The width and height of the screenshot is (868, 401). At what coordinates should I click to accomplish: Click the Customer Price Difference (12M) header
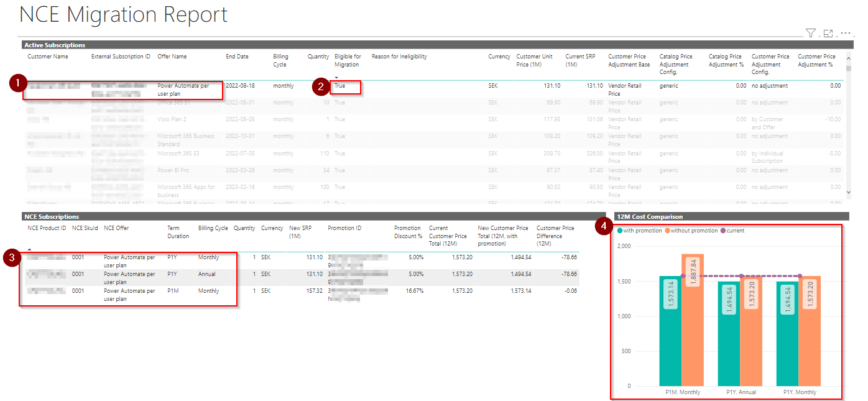click(x=556, y=236)
